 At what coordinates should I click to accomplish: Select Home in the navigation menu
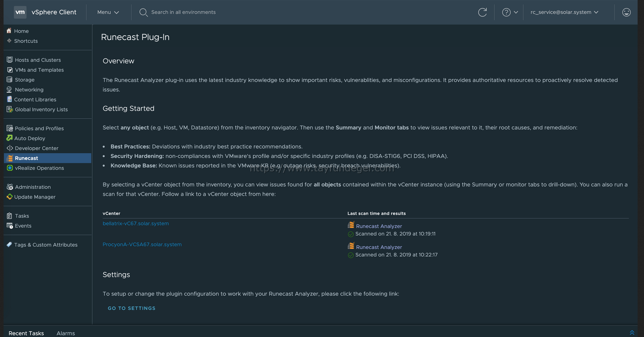[21, 31]
